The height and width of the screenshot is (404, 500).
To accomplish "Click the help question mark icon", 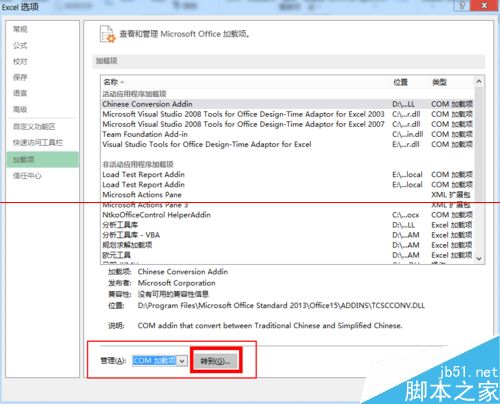I will click(x=462, y=5).
